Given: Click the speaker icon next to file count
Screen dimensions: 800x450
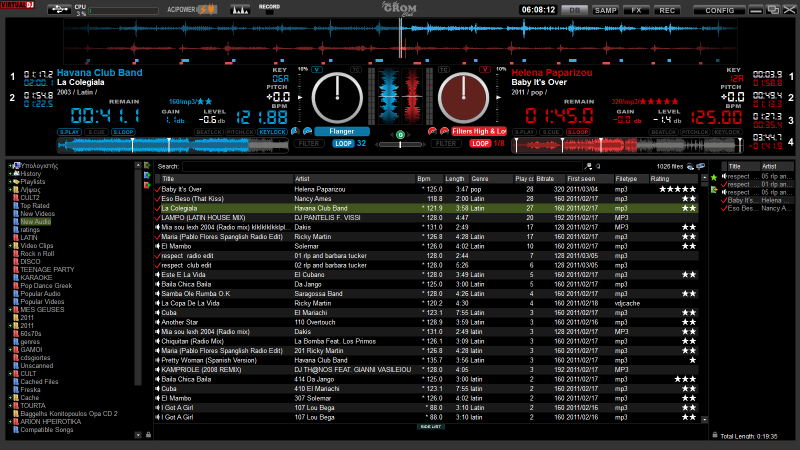Looking at the screenshot, I should point(690,166).
